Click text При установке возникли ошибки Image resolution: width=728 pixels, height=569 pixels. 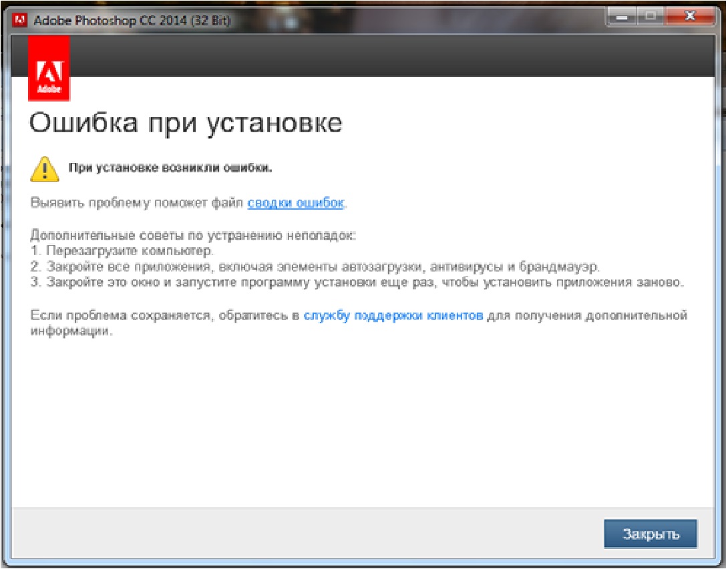pos(170,168)
